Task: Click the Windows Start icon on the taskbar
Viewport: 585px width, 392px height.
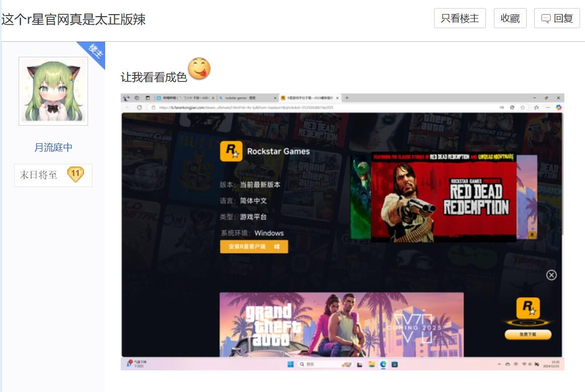Action: pyautogui.click(x=291, y=364)
